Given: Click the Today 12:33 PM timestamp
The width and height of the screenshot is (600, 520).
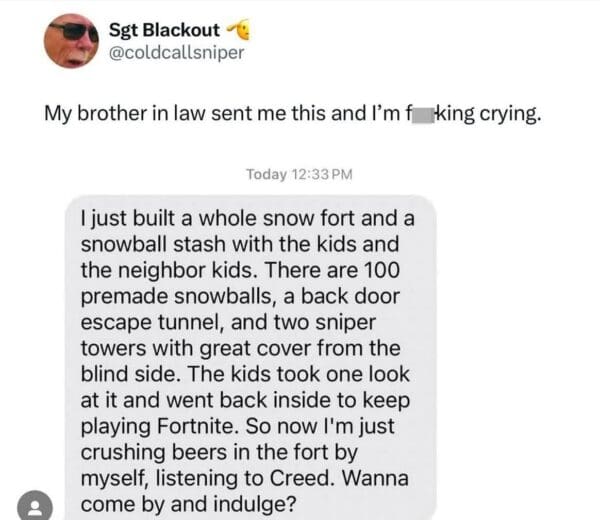Looking at the screenshot, I should tap(299, 174).
